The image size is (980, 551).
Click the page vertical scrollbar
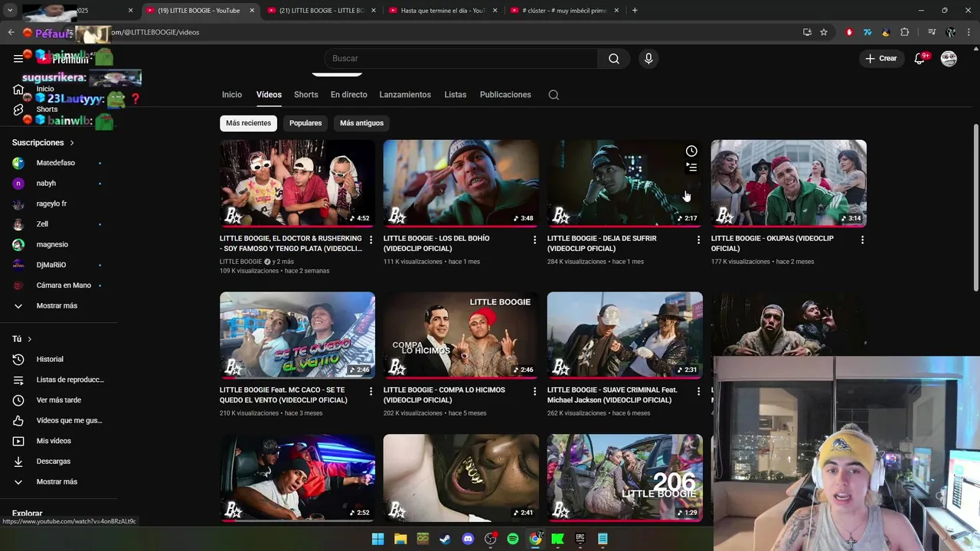975,207
